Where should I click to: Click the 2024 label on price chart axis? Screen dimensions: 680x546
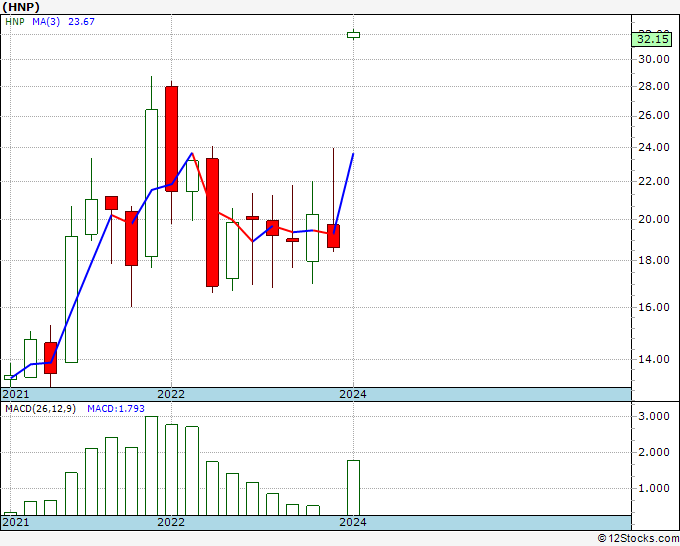353,394
